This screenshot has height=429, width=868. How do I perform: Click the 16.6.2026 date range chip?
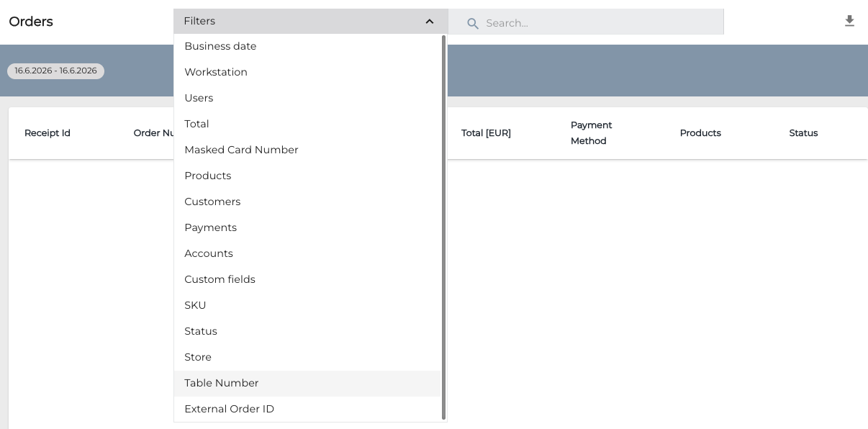55,71
